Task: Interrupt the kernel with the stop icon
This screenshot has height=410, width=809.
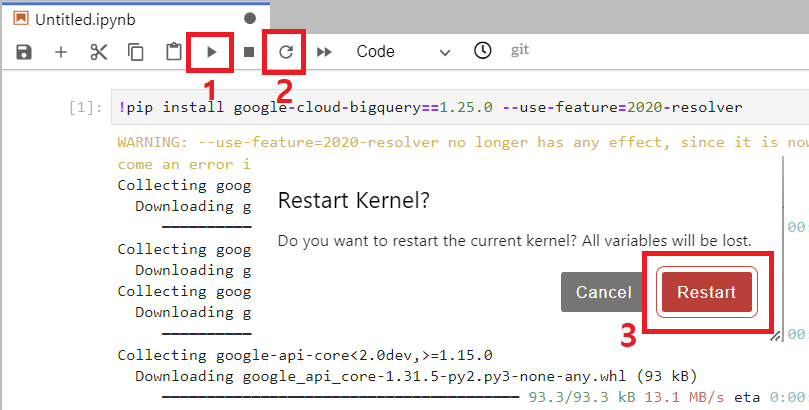Action: click(249, 52)
